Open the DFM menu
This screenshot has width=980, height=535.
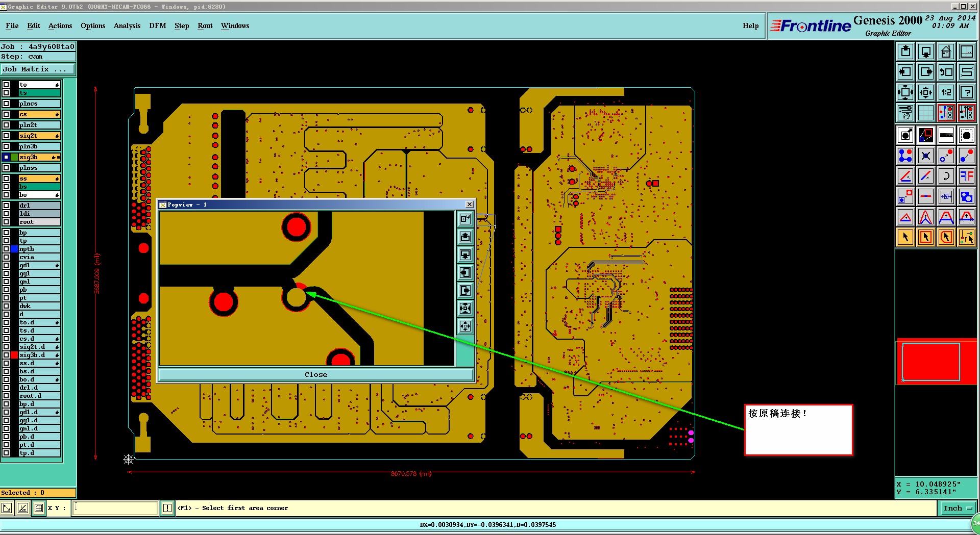coord(158,26)
